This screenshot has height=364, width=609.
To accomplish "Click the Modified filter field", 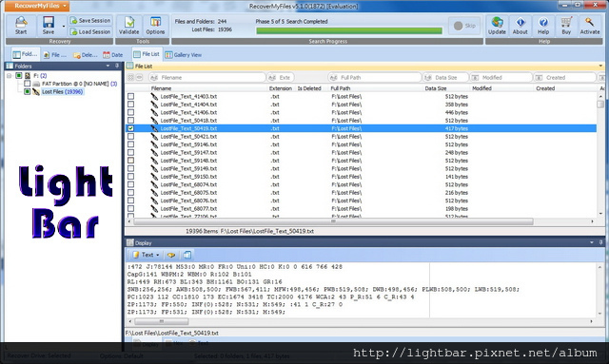I will coord(501,78).
